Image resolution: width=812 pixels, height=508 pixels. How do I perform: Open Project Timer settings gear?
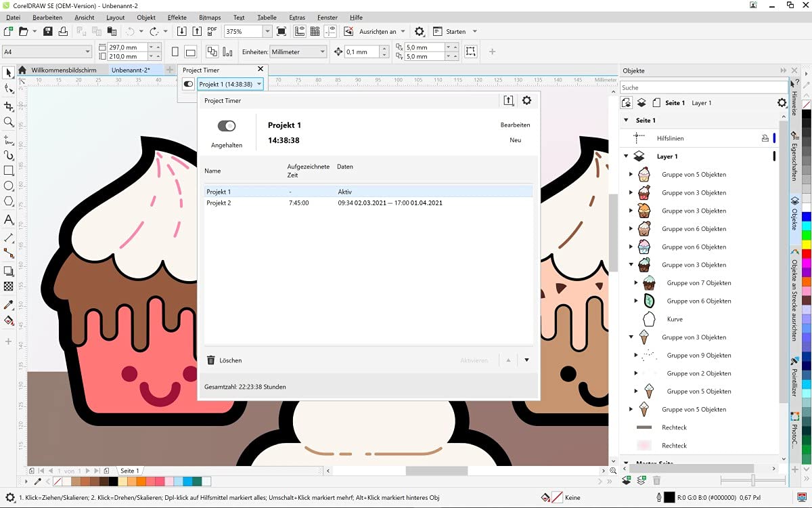(526, 100)
